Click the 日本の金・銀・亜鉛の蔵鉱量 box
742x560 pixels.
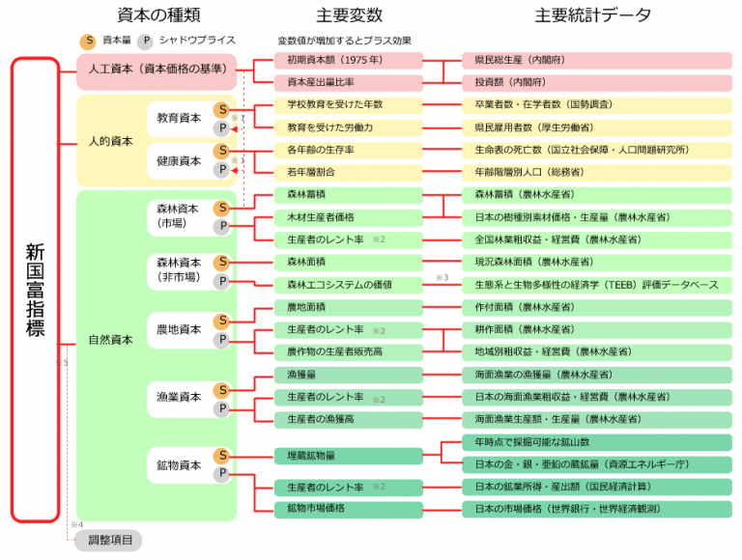point(597,464)
